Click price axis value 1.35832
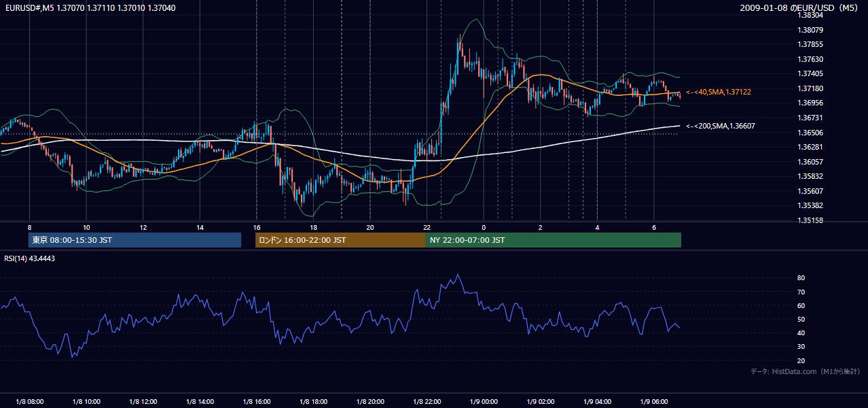 point(810,177)
